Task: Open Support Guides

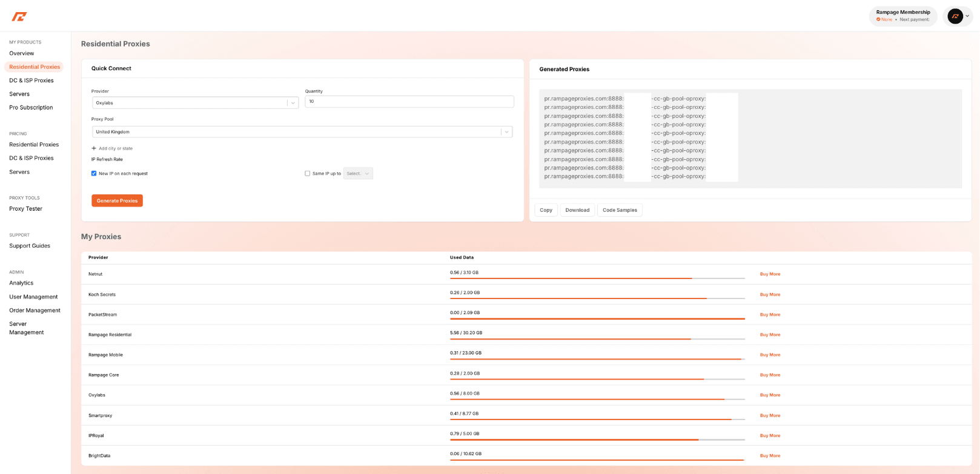Action: click(x=30, y=246)
